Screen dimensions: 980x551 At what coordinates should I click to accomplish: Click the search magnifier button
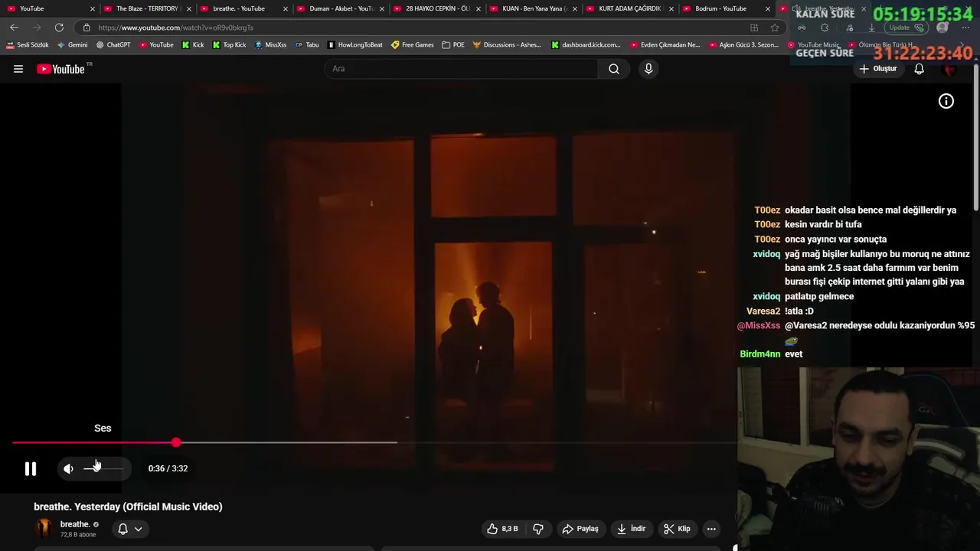pyautogui.click(x=614, y=69)
